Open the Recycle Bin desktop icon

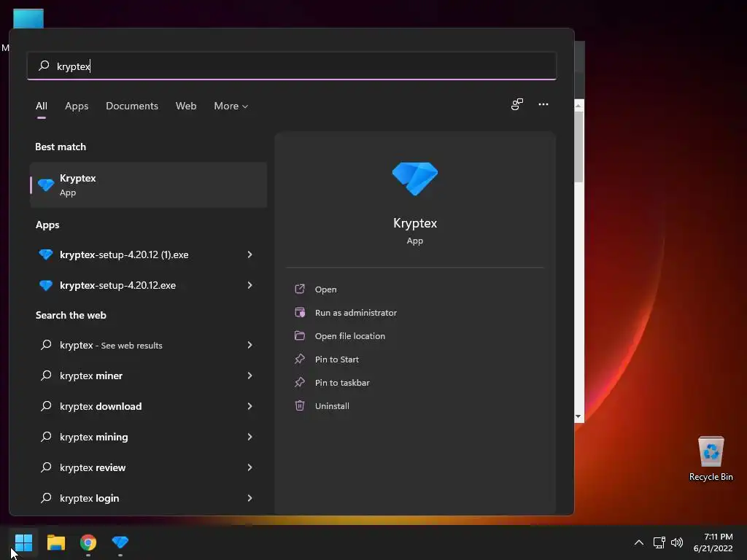(x=711, y=459)
